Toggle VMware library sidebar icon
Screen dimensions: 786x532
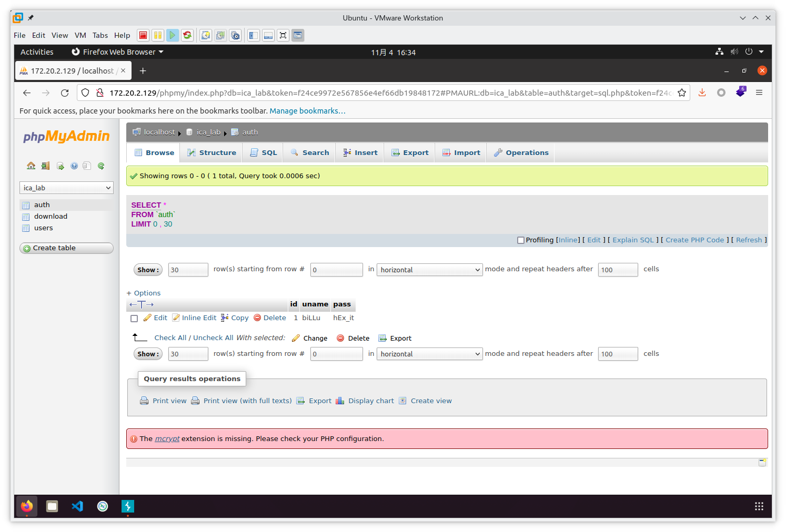254,35
